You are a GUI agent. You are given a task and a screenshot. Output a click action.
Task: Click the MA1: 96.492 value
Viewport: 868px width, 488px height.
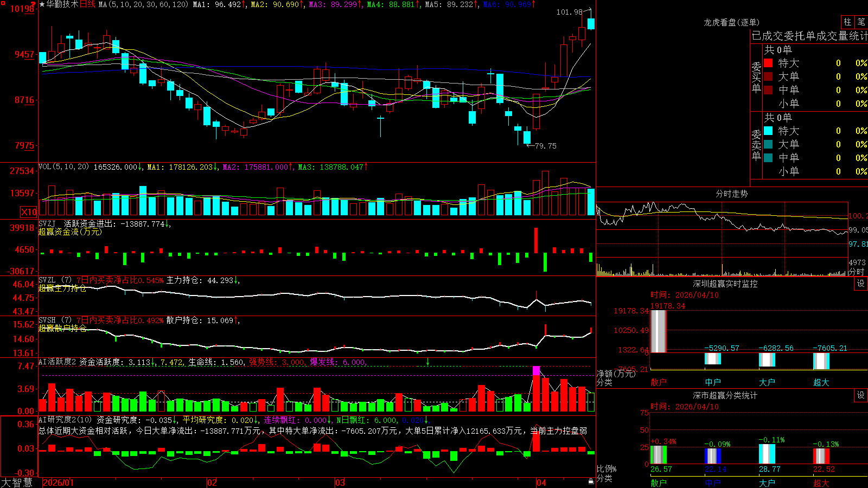tap(217, 4)
